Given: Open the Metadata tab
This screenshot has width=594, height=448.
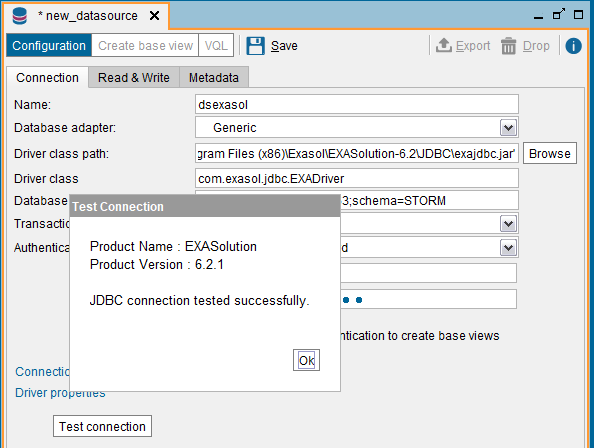Looking at the screenshot, I should [214, 78].
